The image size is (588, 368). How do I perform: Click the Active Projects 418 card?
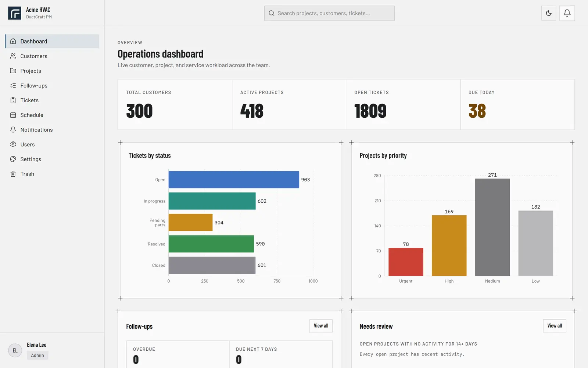tap(289, 105)
